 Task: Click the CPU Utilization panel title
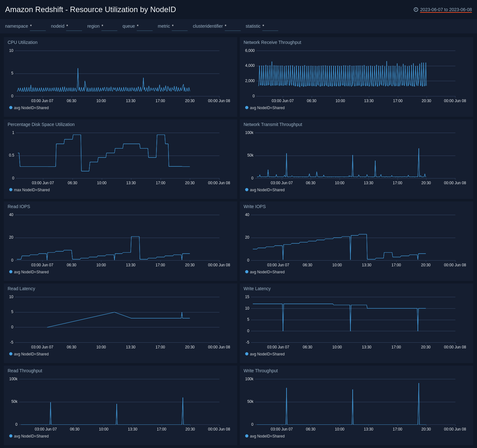click(x=23, y=42)
